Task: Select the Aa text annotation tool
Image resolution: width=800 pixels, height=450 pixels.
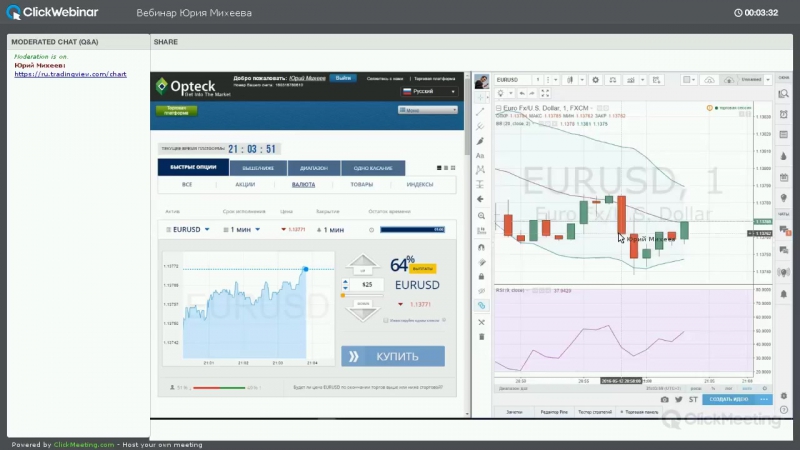Action: (x=481, y=156)
